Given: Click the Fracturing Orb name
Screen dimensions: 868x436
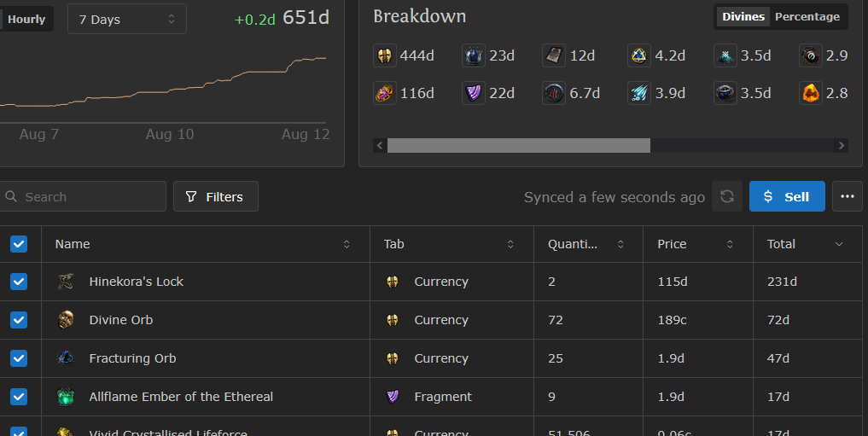Looking at the screenshot, I should pyautogui.click(x=133, y=358).
